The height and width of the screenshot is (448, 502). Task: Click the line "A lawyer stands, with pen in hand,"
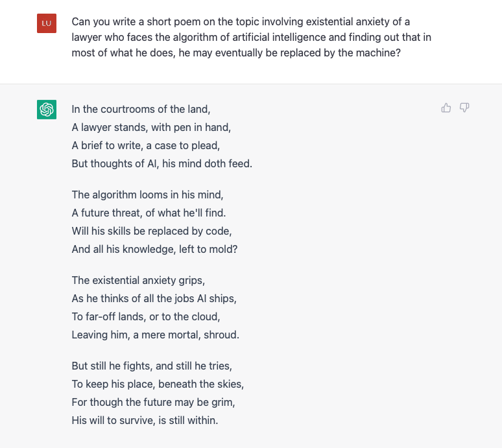click(151, 127)
